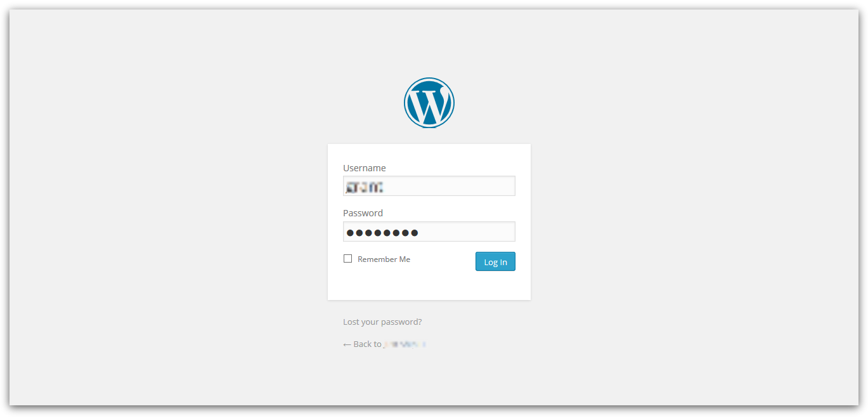Click the Remember Me label text
The image size is (868, 418).
coord(384,259)
